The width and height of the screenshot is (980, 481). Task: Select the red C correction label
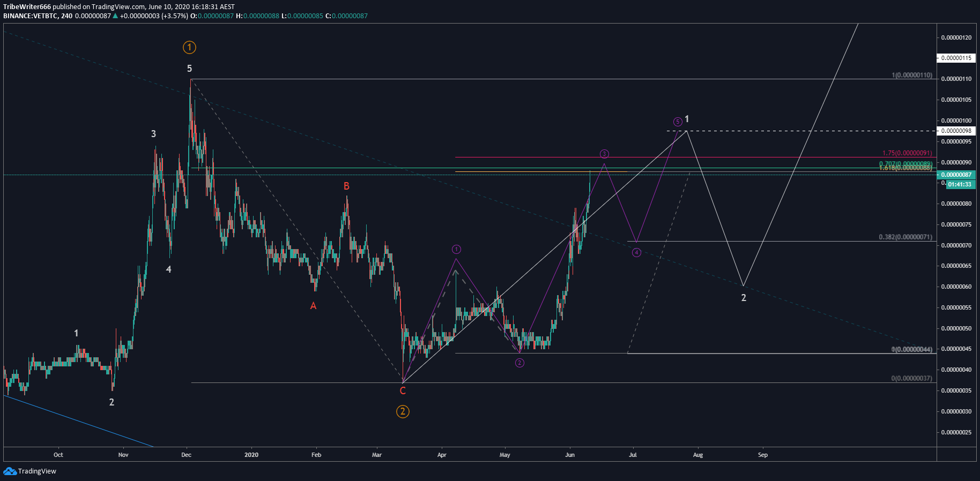coord(403,391)
